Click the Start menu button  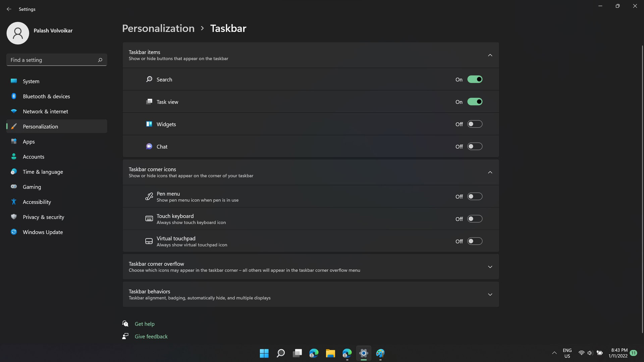point(264,353)
